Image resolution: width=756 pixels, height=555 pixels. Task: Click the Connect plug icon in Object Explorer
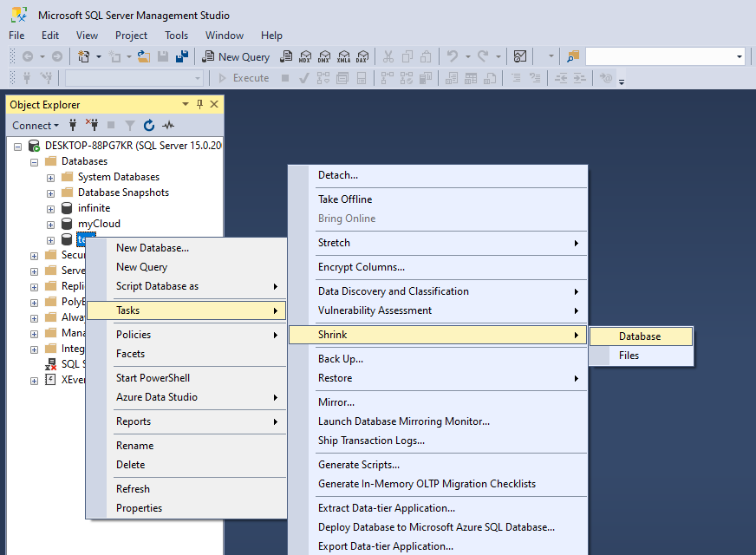[73, 126]
